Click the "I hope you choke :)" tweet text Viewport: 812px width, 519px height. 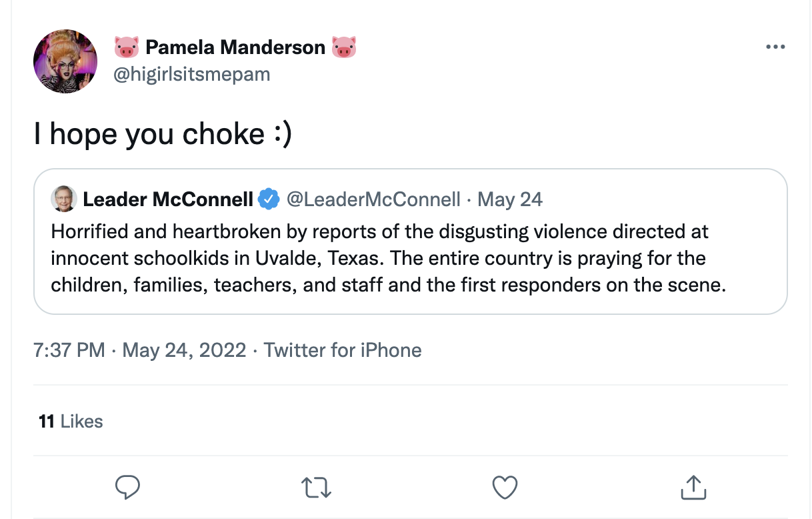pyautogui.click(x=163, y=134)
